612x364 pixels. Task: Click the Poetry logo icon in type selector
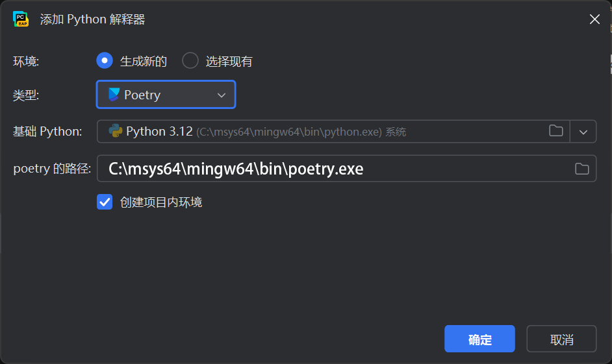[x=114, y=95]
